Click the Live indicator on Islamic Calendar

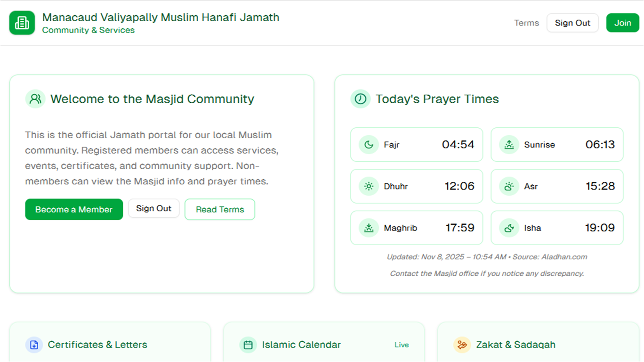pyautogui.click(x=402, y=345)
